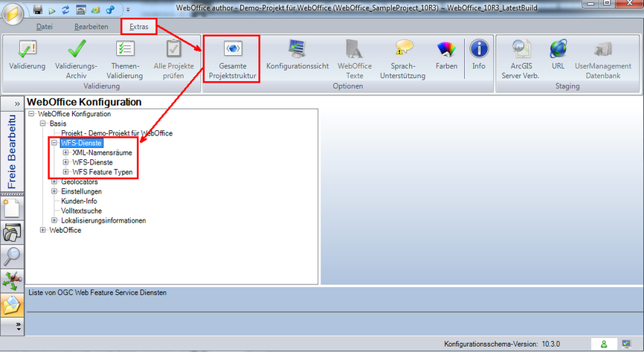The image size is (644, 352).
Task: Save via the floppy disk icon
Action: [x=38, y=10]
